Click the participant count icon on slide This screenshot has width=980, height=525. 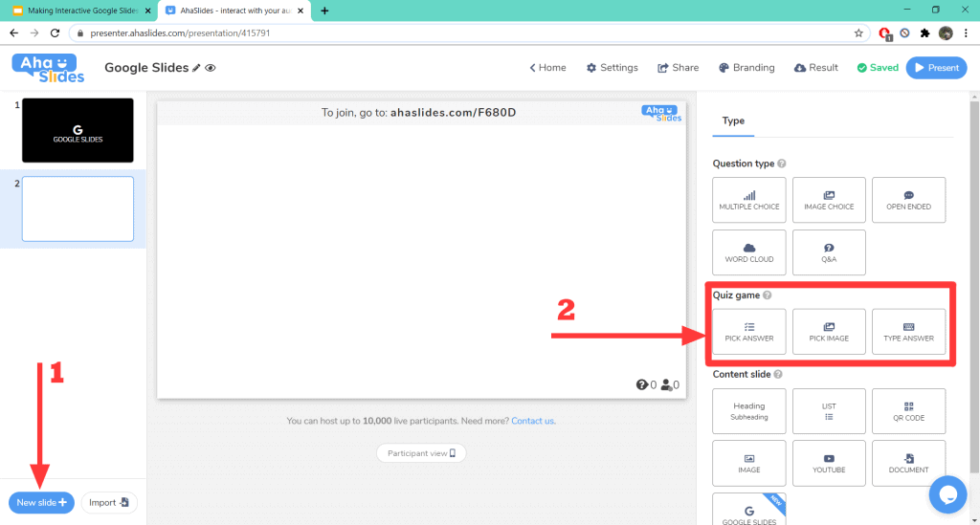pos(666,384)
